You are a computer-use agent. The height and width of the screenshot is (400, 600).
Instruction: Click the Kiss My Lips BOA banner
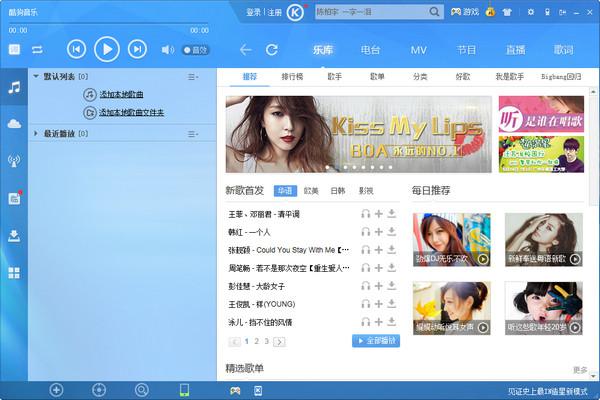(x=359, y=134)
